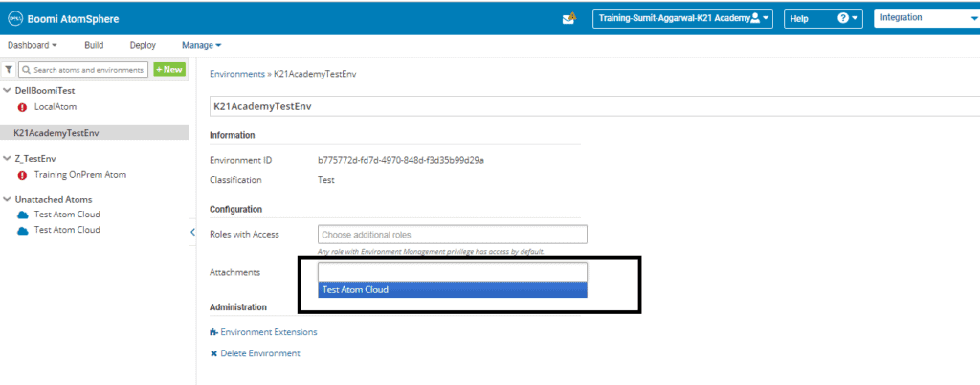Click LocalAtom's red error status icon

[23, 107]
